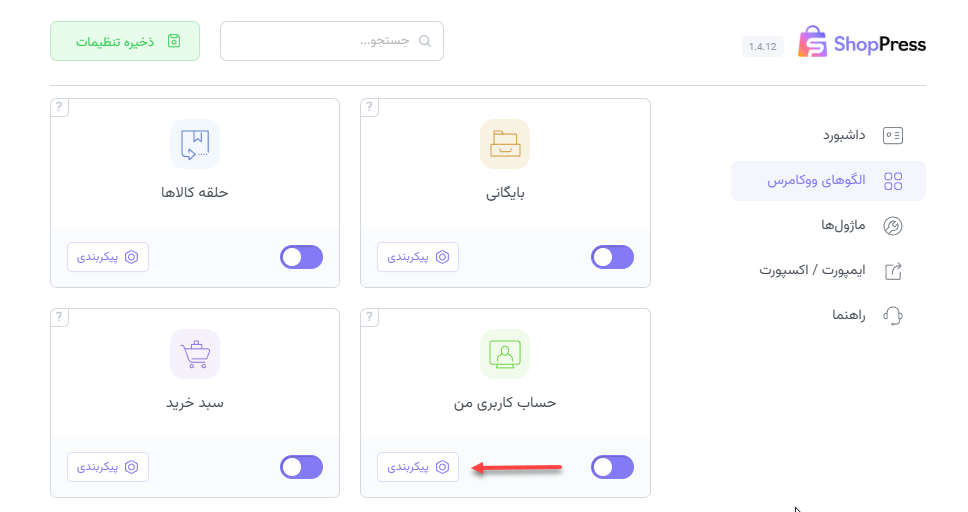Toggle the Archive (بایگانی) template switch
The height and width of the screenshot is (512, 968).
click(612, 257)
